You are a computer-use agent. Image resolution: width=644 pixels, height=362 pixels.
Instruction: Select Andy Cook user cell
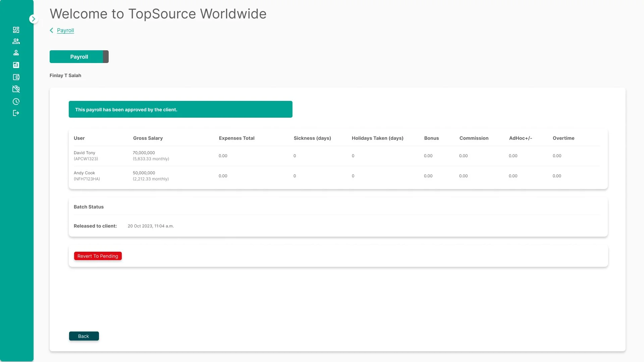coord(87,176)
